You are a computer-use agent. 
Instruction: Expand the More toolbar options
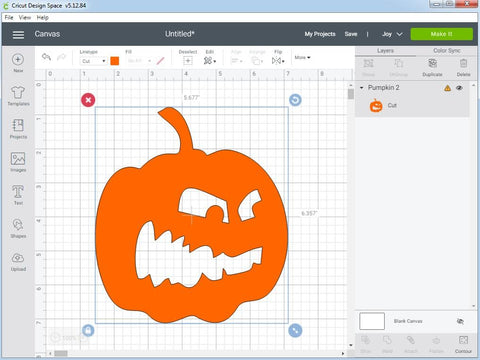coord(302,58)
